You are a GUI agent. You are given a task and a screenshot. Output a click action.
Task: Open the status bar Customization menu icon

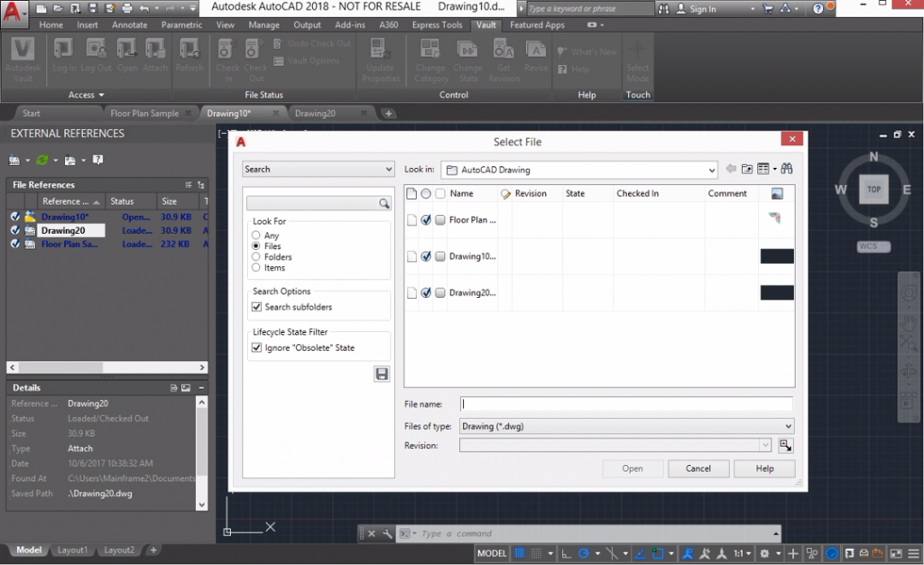pyautogui.click(x=914, y=553)
